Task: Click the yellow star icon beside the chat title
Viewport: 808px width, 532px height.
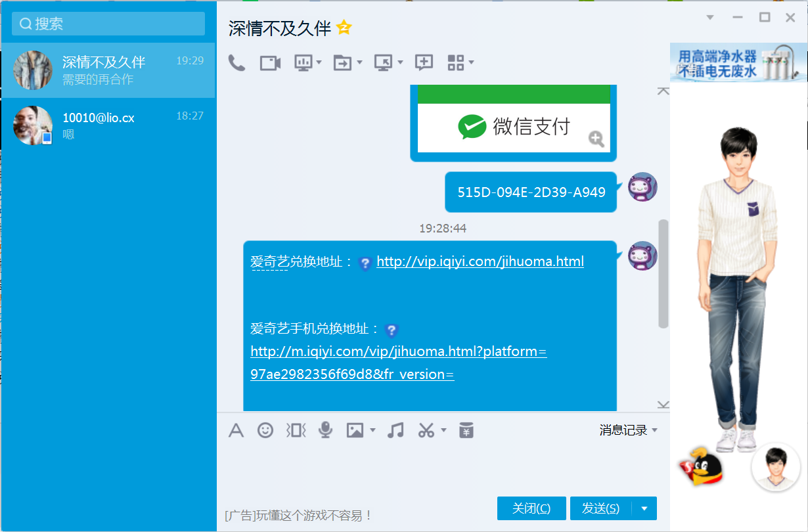Action: tap(344, 28)
